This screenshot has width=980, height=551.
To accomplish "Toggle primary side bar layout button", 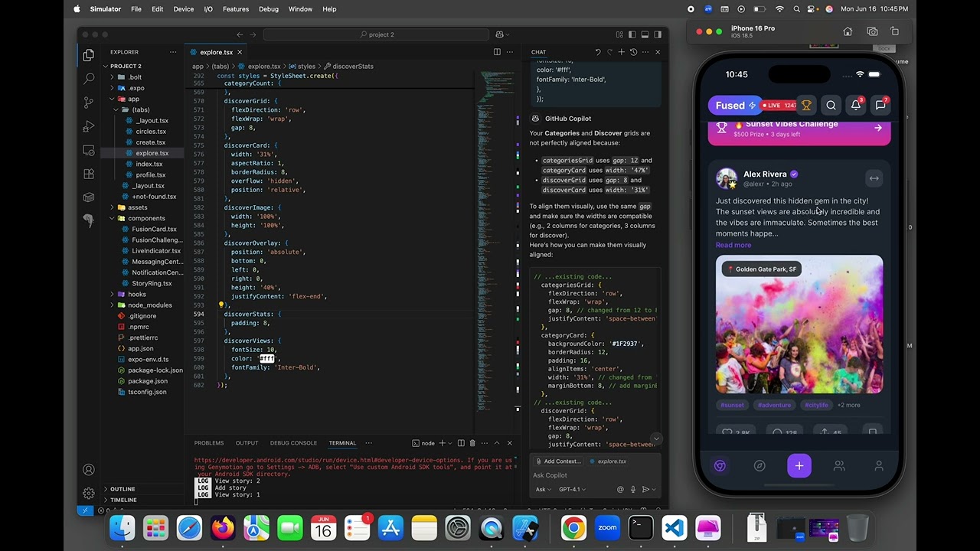I will pyautogui.click(x=632, y=34).
